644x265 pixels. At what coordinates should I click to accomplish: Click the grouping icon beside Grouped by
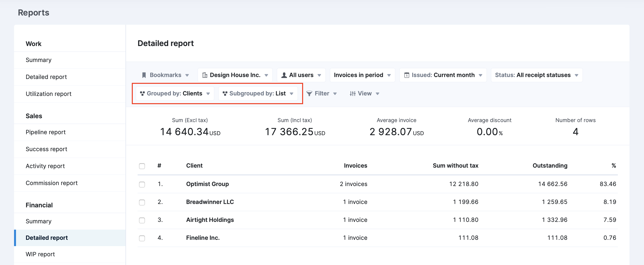(142, 94)
